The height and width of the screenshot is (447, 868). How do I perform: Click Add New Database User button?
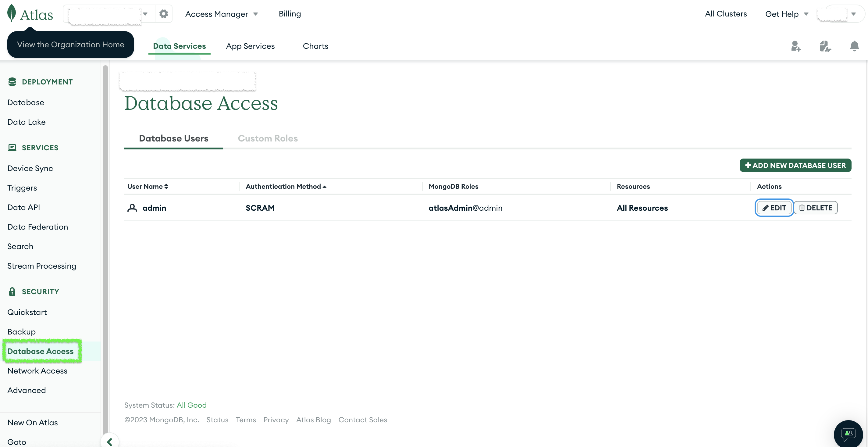click(795, 165)
